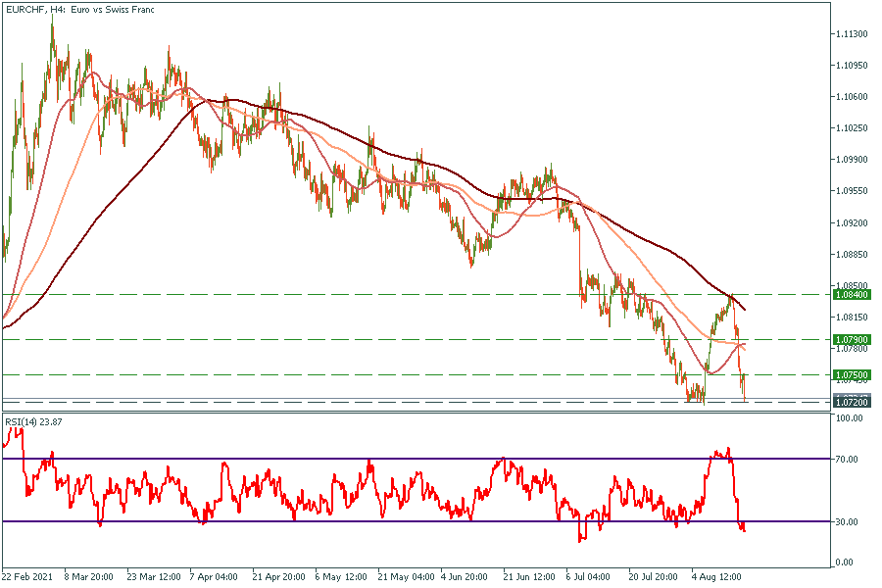Select the 1.07900 price level label
Image resolution: width=882 pixels, height=588 pixels.
coord(851,340)
